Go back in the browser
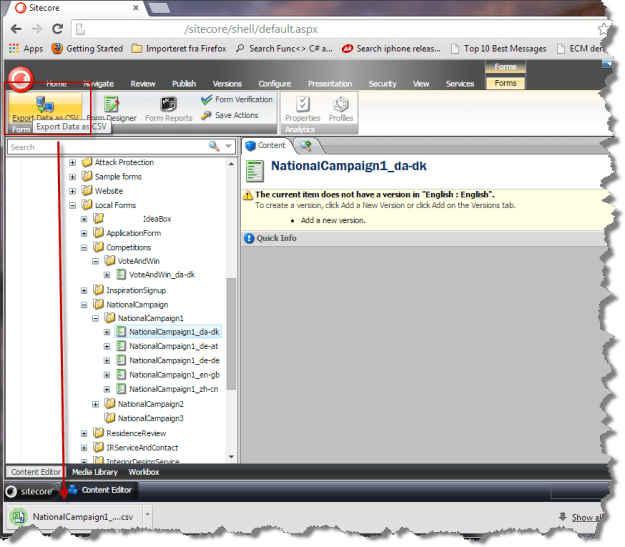Screen dimensions: 625x547 point(16,29)
